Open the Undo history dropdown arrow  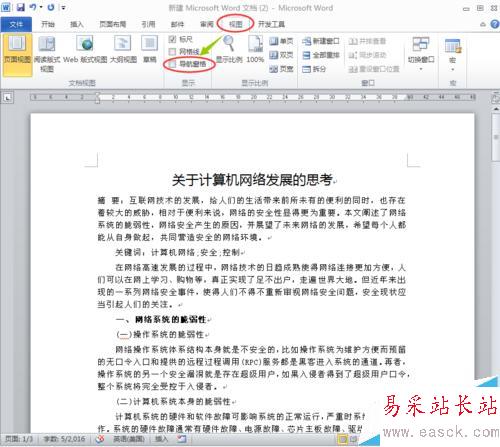point(41,7)
